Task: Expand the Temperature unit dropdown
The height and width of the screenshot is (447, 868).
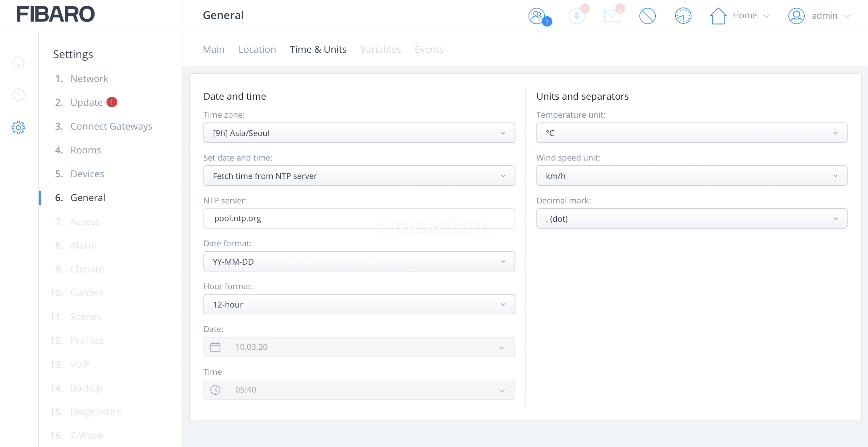Action: point(691,133)
